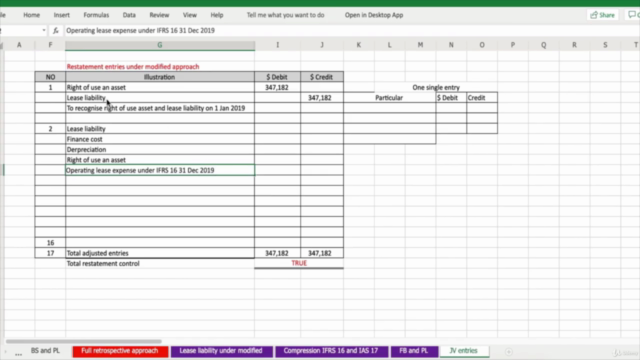
Task: Select the NO header cell
Action: (x=50, y=77)
